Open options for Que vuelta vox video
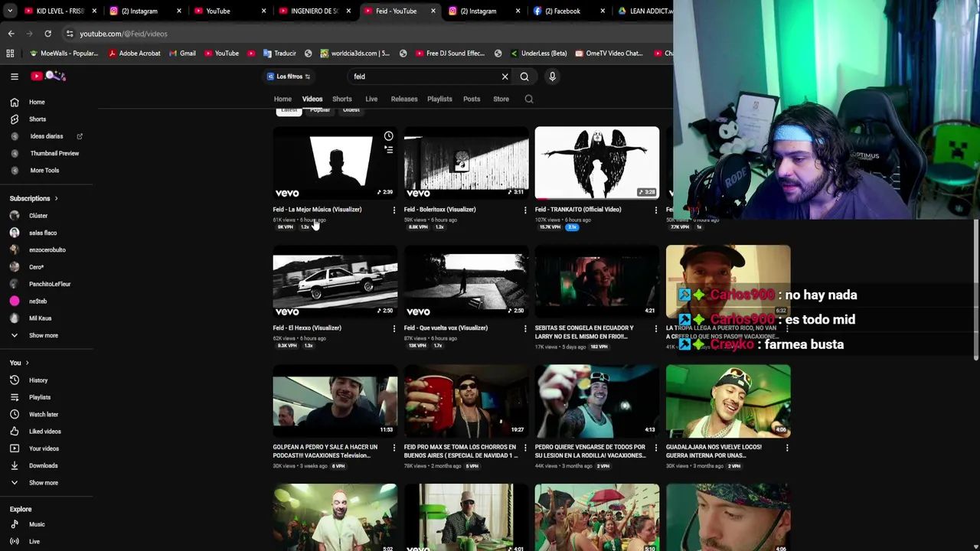Screen dimensions: 980x551 pyautogui.click(x=525, y=328)
